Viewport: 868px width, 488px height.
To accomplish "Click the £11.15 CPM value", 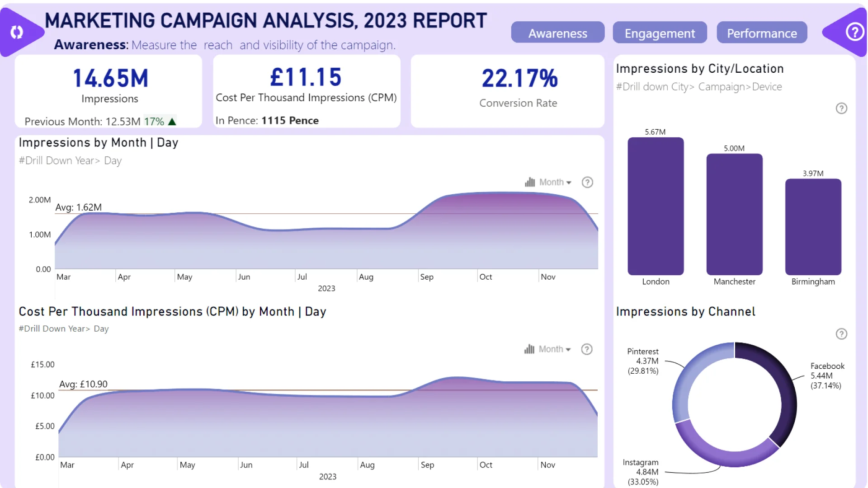I will [x=306, y=77].
